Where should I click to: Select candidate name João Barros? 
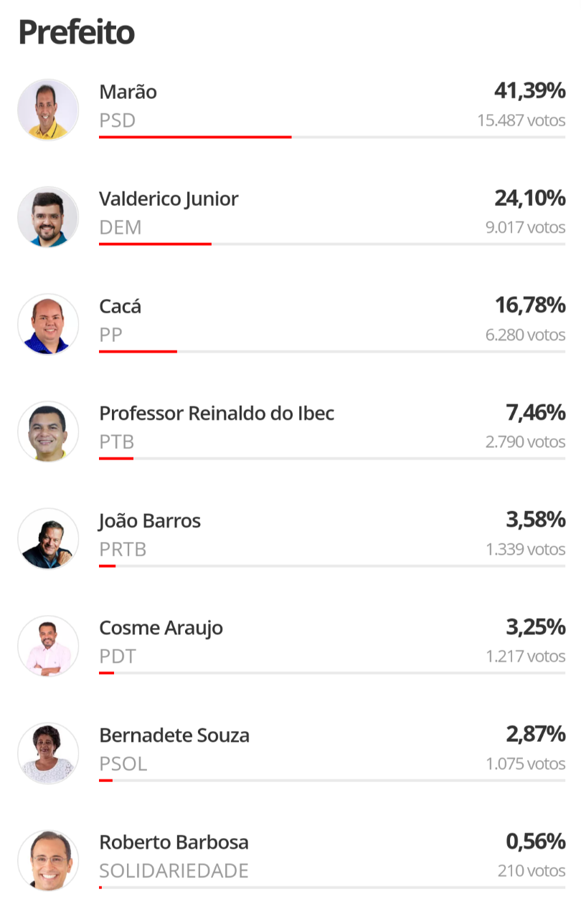tap(150, 520)
